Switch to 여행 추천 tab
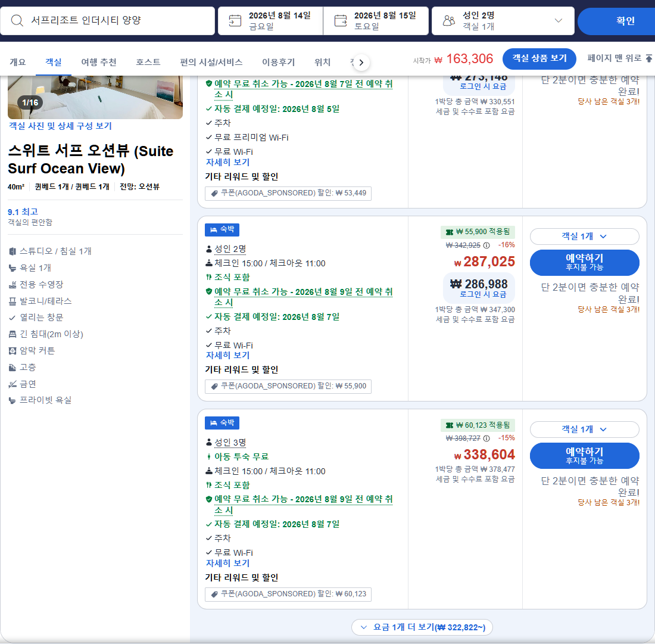655x644 pixels. click(x=99, y=63)
